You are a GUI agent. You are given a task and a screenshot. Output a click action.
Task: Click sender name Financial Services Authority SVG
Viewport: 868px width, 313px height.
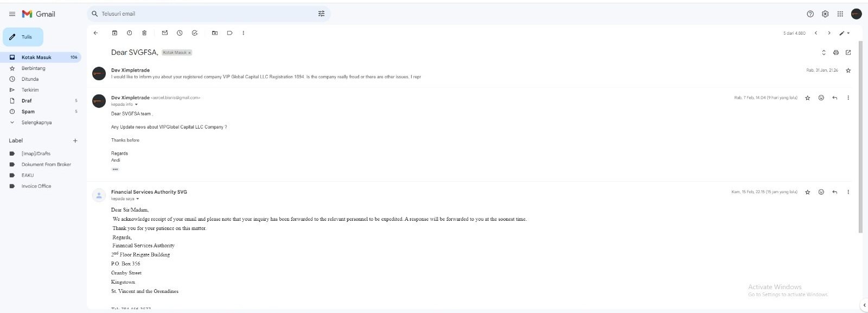tap(149, 192)
